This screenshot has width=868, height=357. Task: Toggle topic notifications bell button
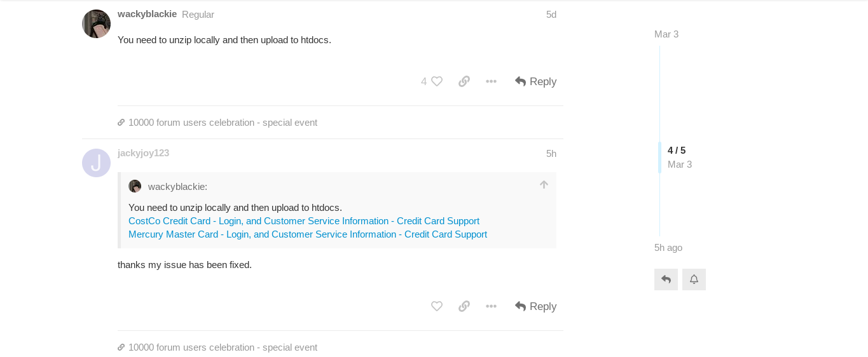point(694,280)
